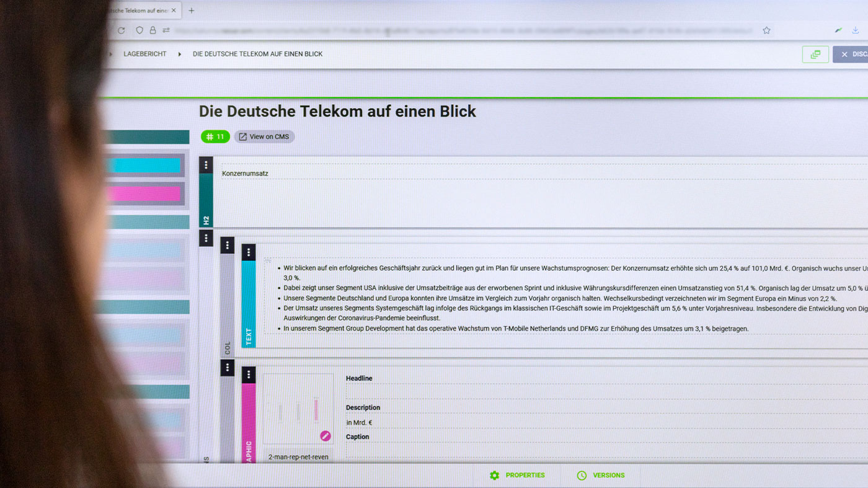Open the TEXT block three-dot menu
Image resolution: width=868 pixels, height=488 pixels.
[249, 252]
